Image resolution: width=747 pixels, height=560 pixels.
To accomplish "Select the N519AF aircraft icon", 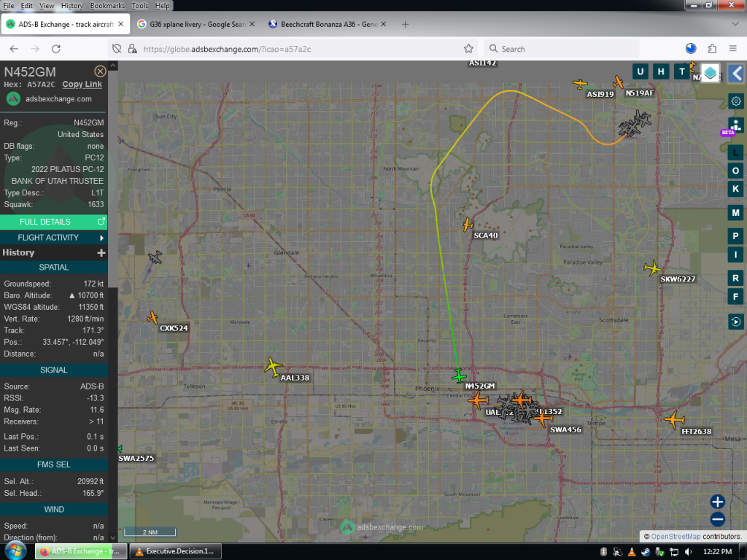I will [619, 82].
